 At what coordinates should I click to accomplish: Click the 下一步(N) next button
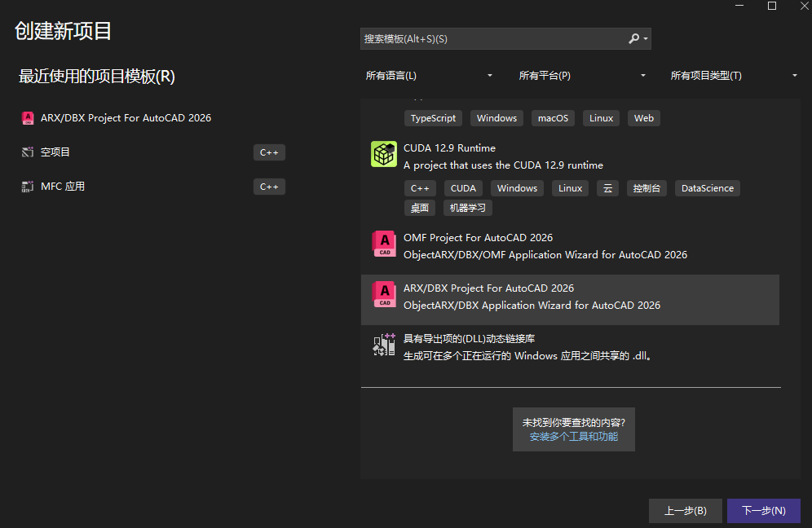point(764,511)
